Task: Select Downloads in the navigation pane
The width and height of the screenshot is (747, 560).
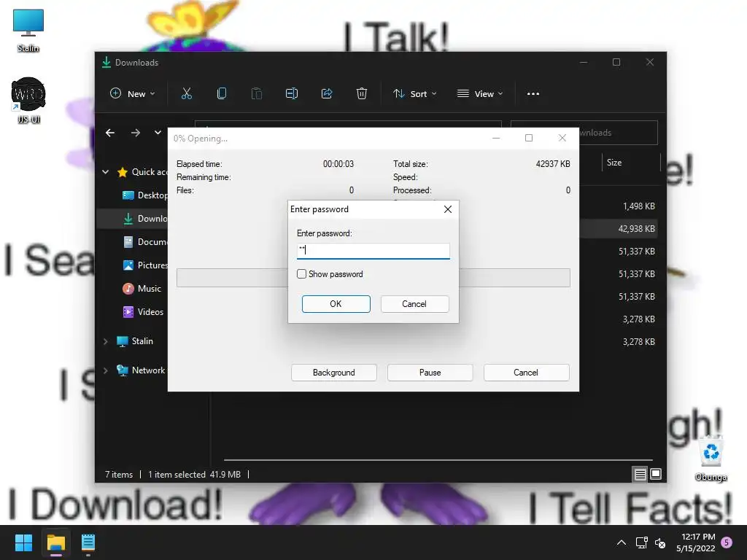Action: click(x=145, y=219)
